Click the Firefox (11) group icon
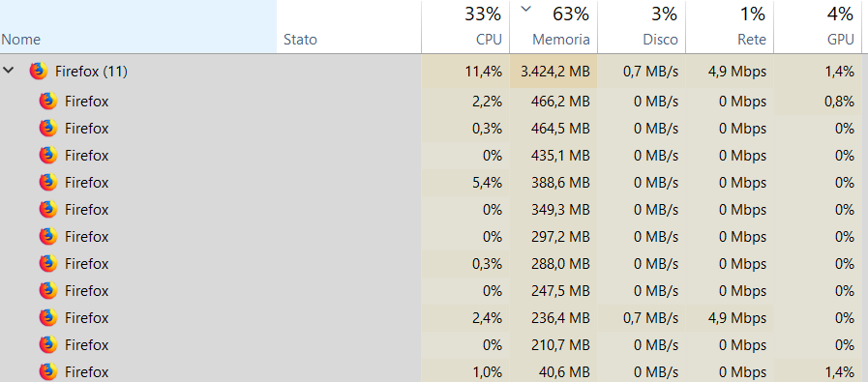 pyautogui.click(x=38, y=71)
